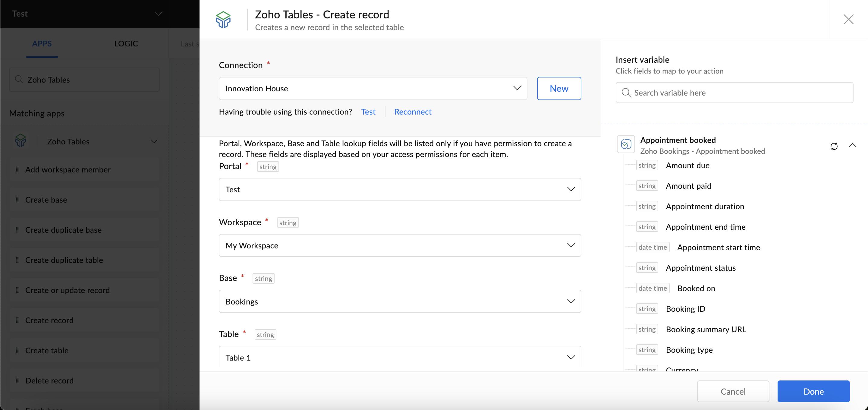Image resolution: width=868 pixels, height=410 pixels.
Task: Expand the Workspace dropdown showing My Workspace
Action: [400, 245]
